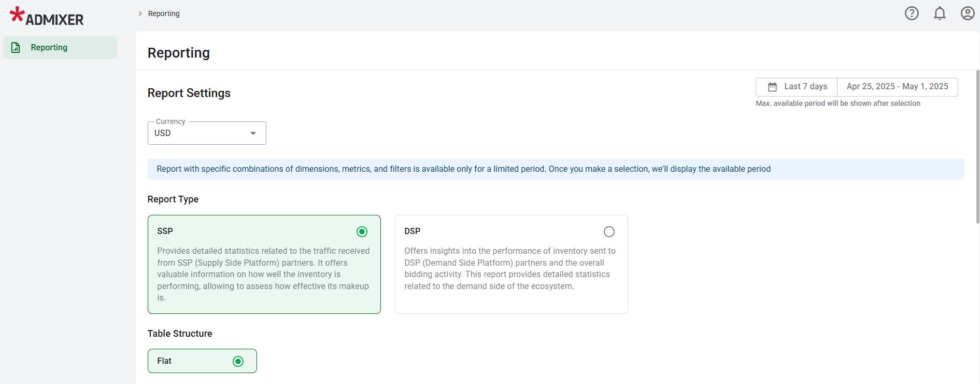
Task: Click the SSP report description text
Action: click(263, 274)
